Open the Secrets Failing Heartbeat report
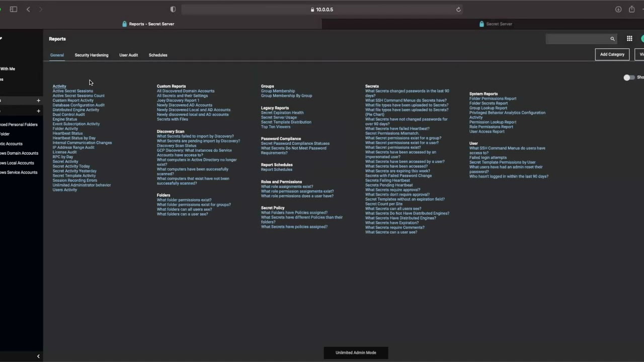The width and height of the screenshot is (644, 362). click(x=387, y=180)
